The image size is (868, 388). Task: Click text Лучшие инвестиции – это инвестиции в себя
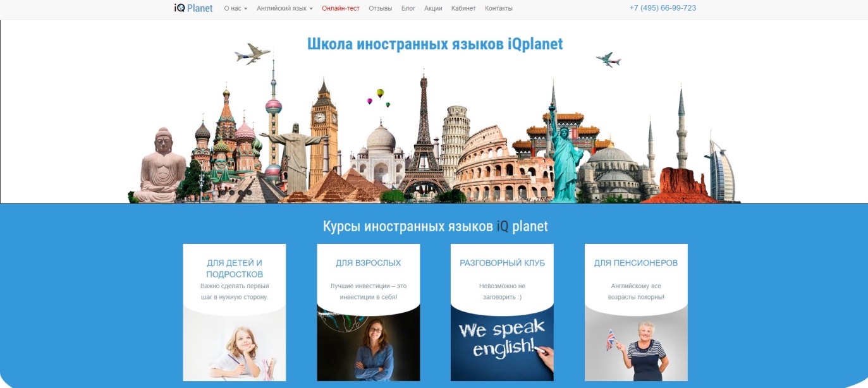[x=369, y=291]
